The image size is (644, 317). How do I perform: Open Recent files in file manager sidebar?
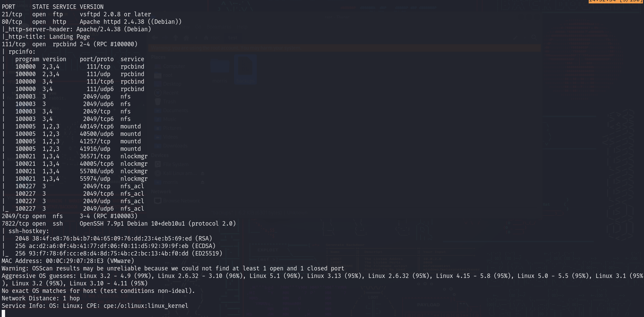pos(166,93)
